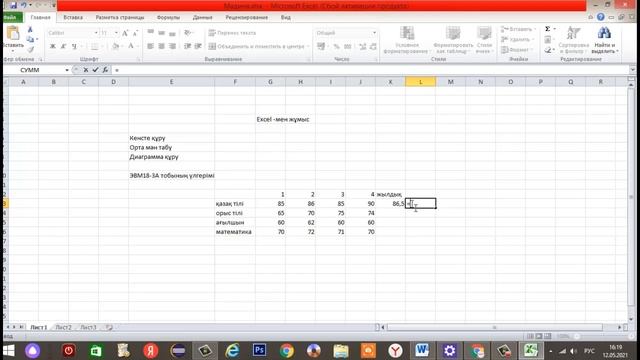Click Wrap Text (Перенос текста) button
The image size is (640, 360).
coord(232,33)
